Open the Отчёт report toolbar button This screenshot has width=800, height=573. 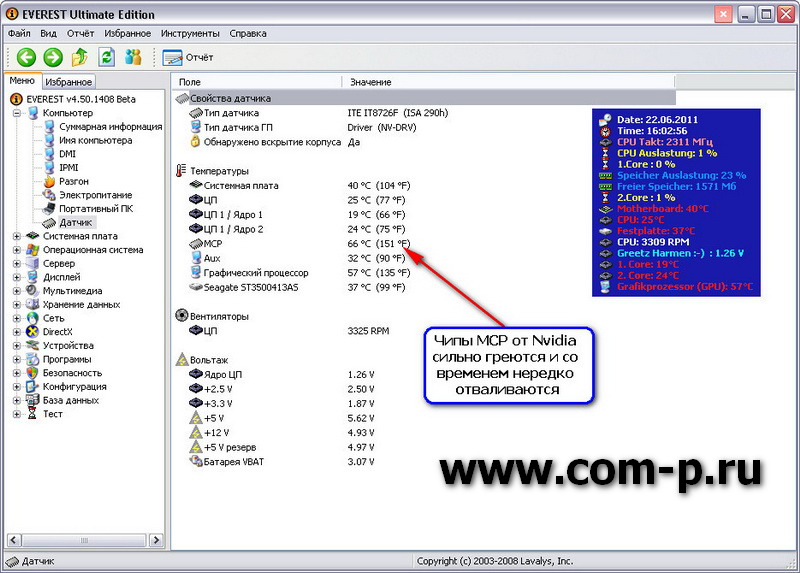coord(188,58)
